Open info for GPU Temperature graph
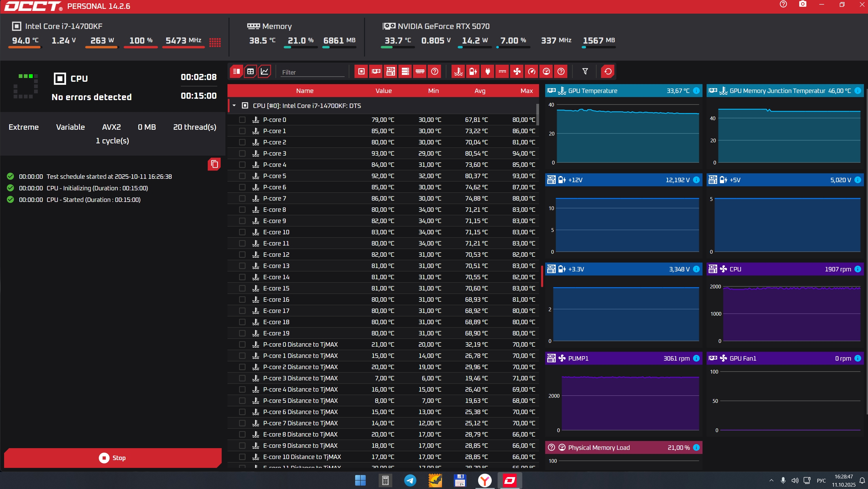 pyautogui.click(x=696, y=91)
